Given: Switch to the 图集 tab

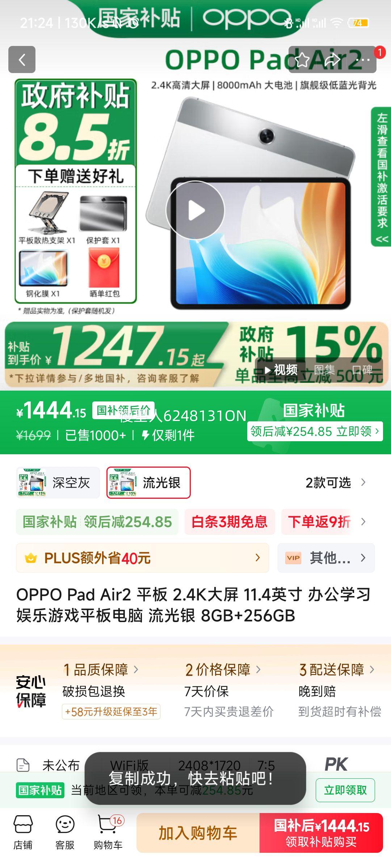Looking at the screenshot, I should 324,370.
